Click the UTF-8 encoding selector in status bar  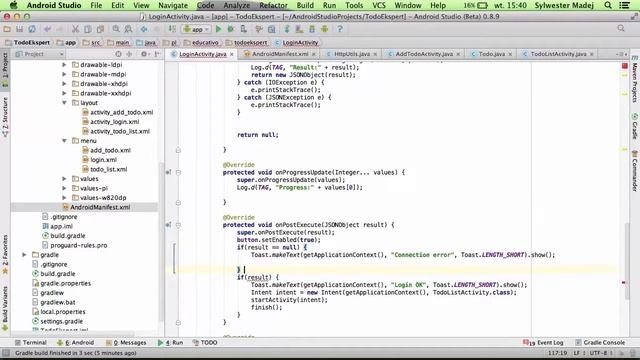pos(601,353)
